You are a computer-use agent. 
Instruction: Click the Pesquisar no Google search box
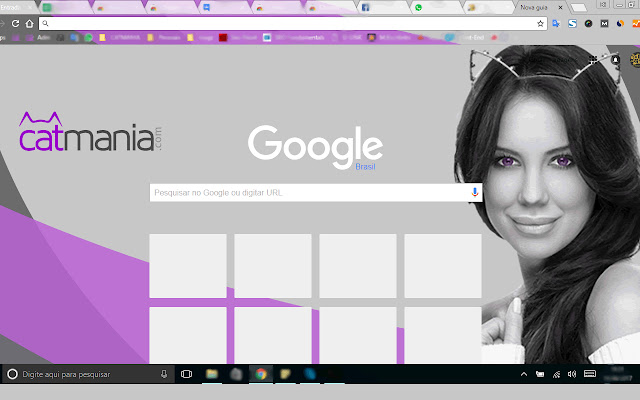point(316,192)
